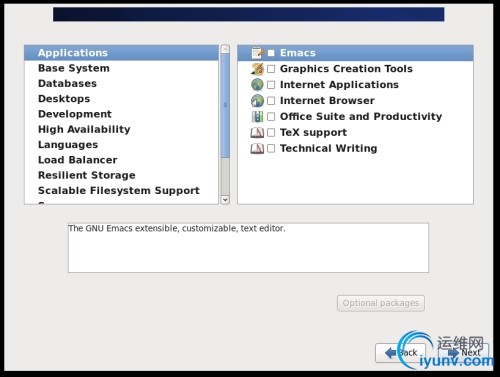Select the Technical Writing label
Image resolution: width=500 pixels, height=377 pixels.
(329, 148)
